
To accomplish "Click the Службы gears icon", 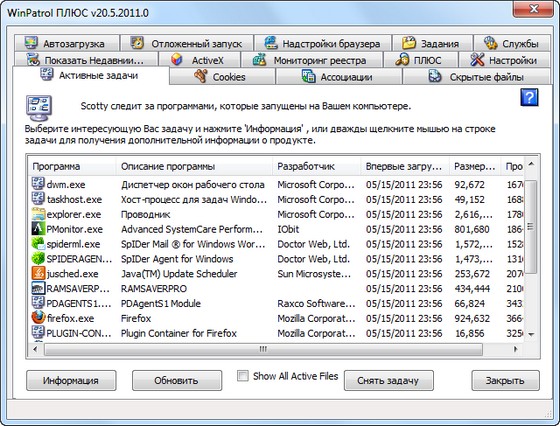I will pos(490,43).
